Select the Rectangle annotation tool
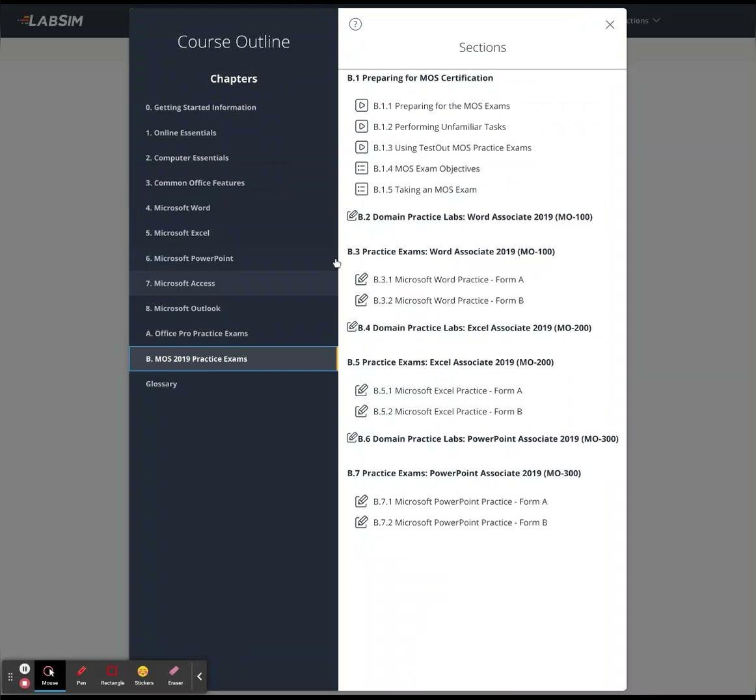The height and width of the screenshot is (700, 756). (x=113, y=676)
